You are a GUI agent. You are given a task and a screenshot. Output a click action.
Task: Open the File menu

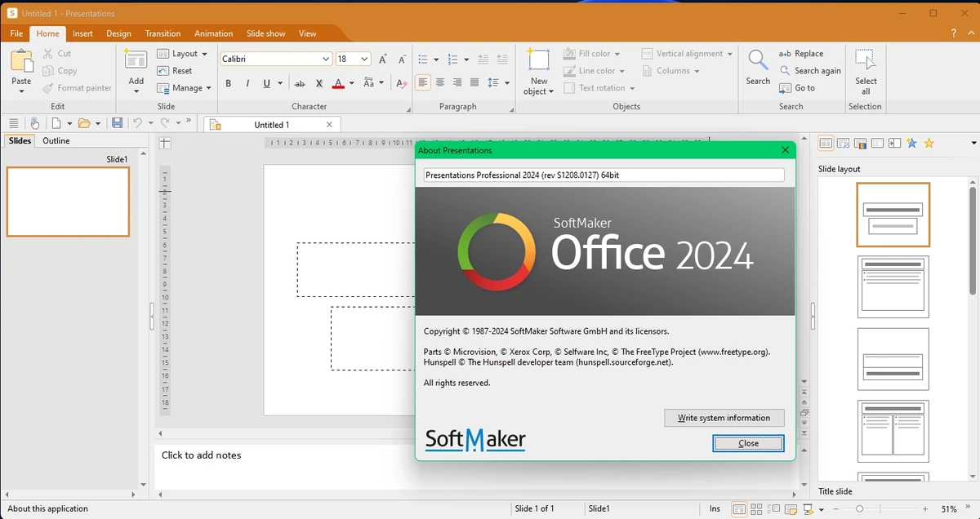click(x=16, y=33)
